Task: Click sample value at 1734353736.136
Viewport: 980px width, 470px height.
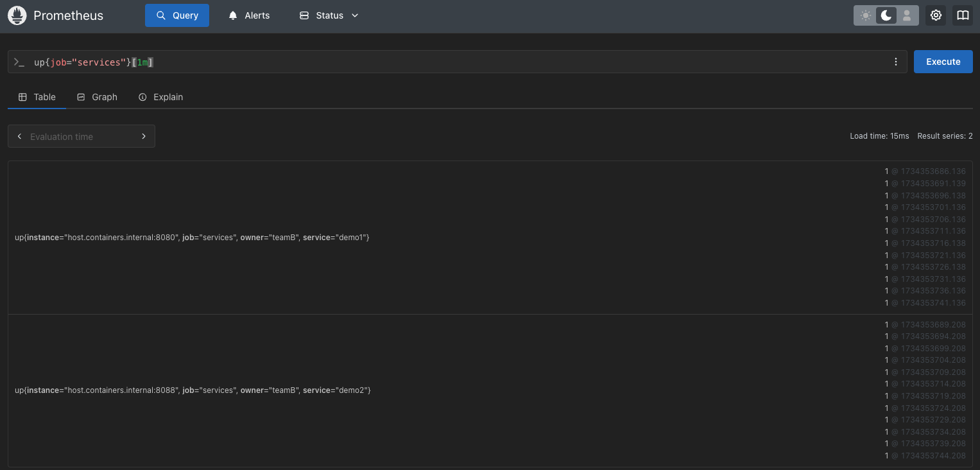Action: (x=925, y=291)
